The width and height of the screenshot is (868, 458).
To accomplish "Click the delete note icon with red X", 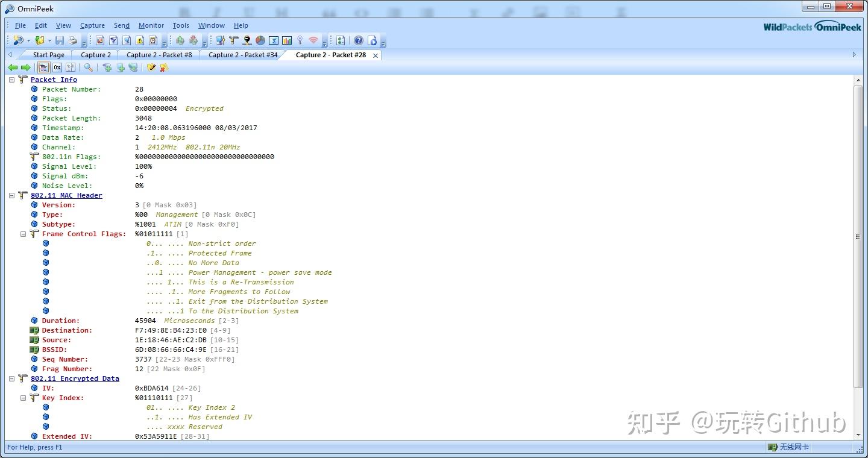I will (164, 67).
